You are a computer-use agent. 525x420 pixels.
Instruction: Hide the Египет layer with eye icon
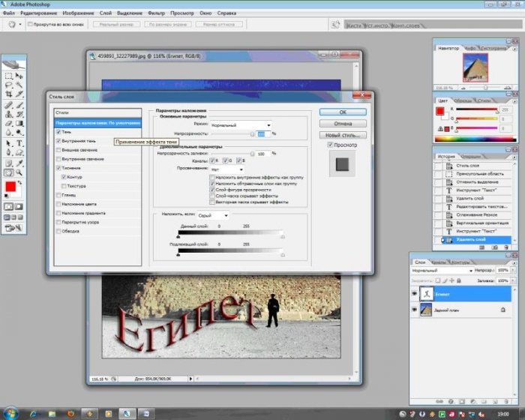(x=415, y=295)
